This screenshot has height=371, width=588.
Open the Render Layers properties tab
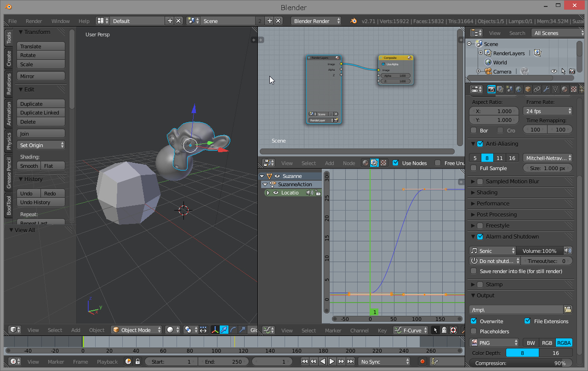point(500,89)
